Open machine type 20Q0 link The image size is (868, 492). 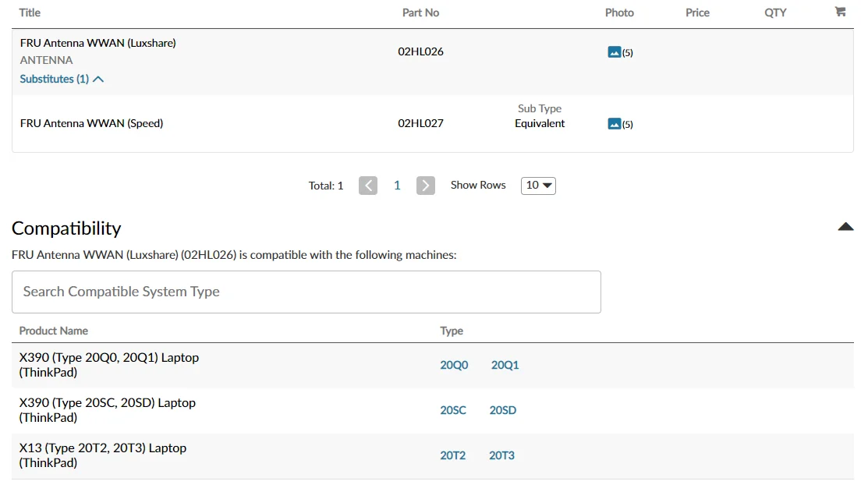click(454, 365)
